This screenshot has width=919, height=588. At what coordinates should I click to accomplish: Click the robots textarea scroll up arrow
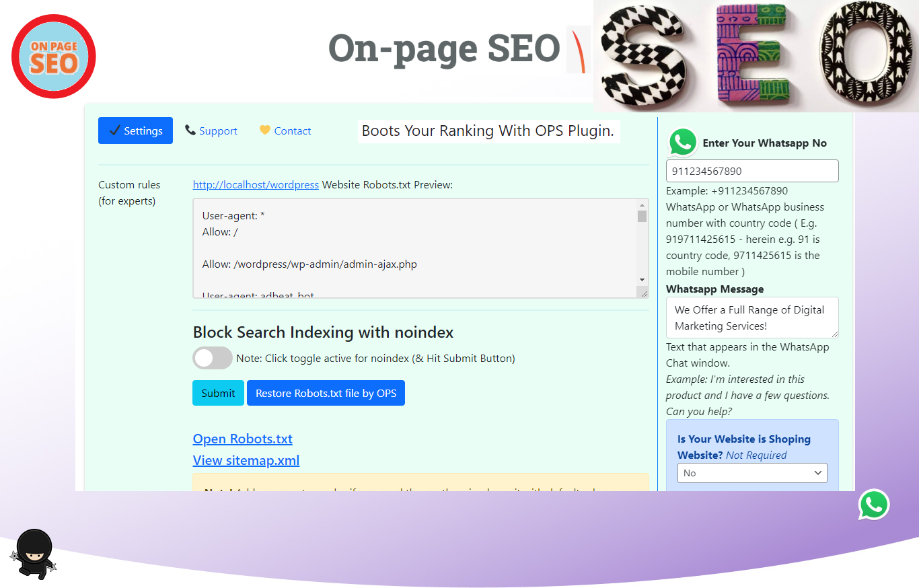642,205
